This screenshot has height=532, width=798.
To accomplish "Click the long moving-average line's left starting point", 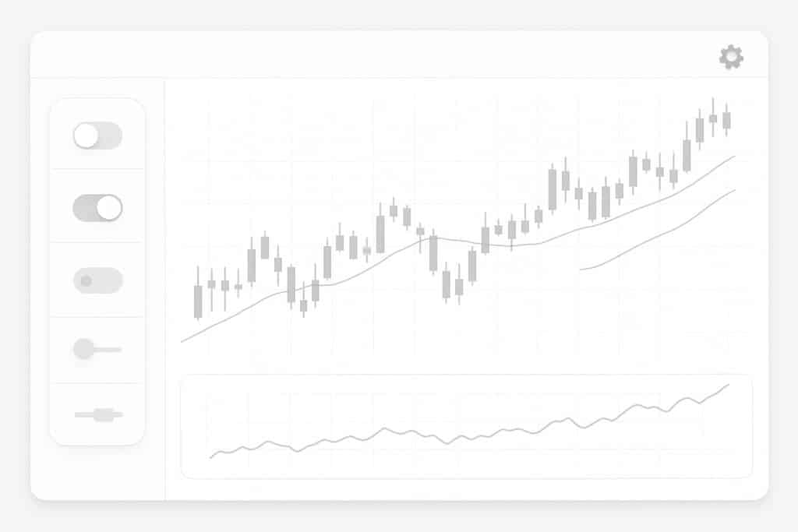I will 182,341.
